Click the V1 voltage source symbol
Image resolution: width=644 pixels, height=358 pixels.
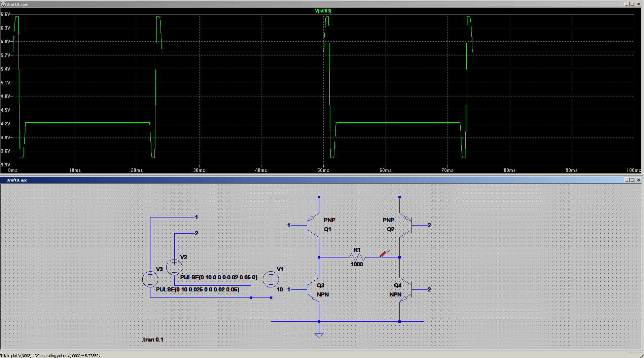point(271,279)
